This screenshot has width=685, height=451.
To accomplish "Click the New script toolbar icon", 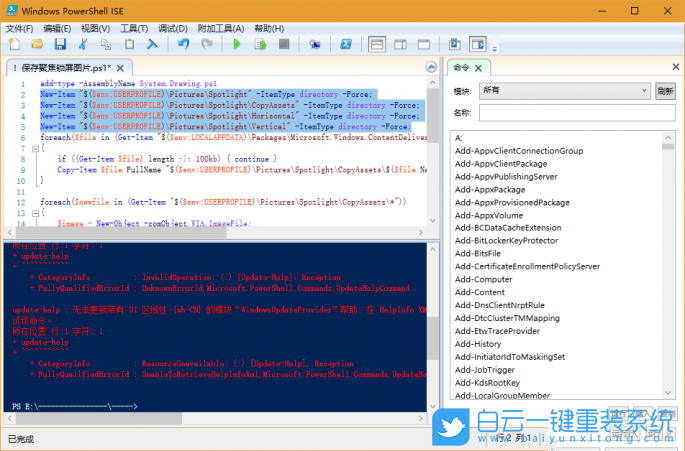I will (14, 45).
